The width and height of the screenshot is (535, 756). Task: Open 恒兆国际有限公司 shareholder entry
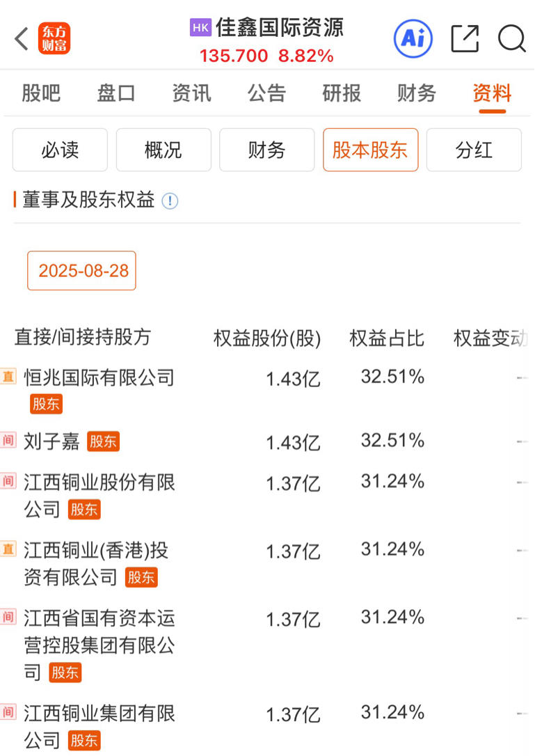click(x=99, y=378)
